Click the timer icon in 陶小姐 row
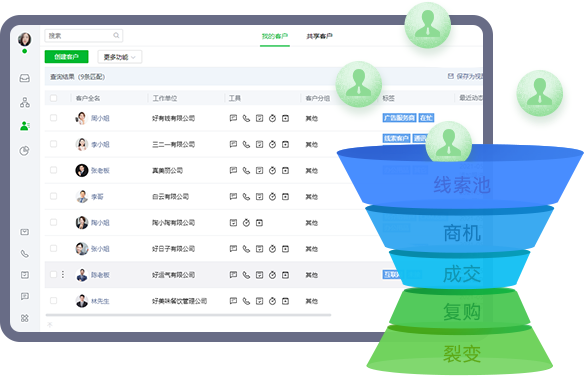 pos(246,223)
